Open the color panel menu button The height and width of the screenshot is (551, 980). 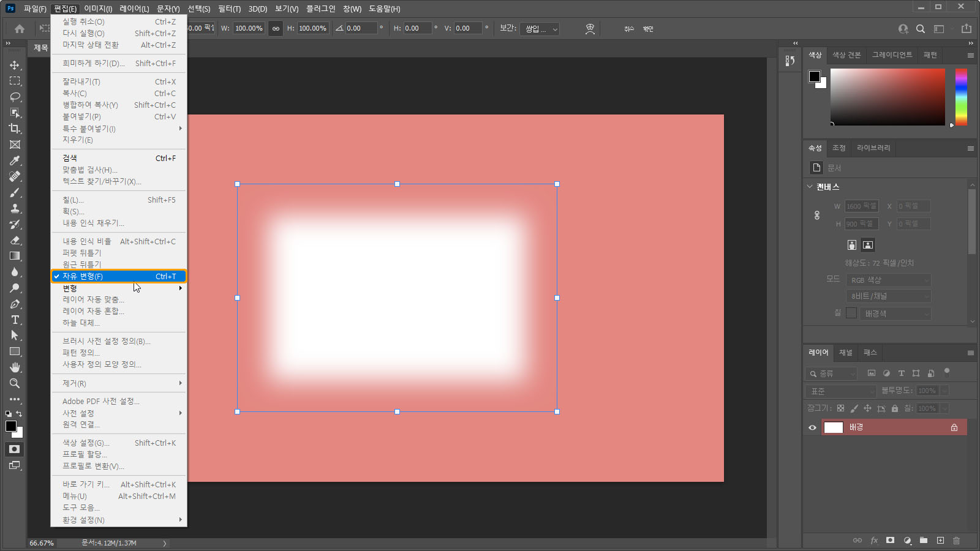tap(970, 55)
